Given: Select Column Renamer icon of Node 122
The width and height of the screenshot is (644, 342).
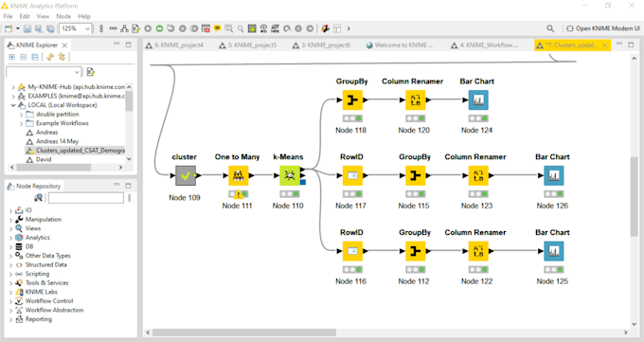Looking at the screenshot, I should click(478, 251).
